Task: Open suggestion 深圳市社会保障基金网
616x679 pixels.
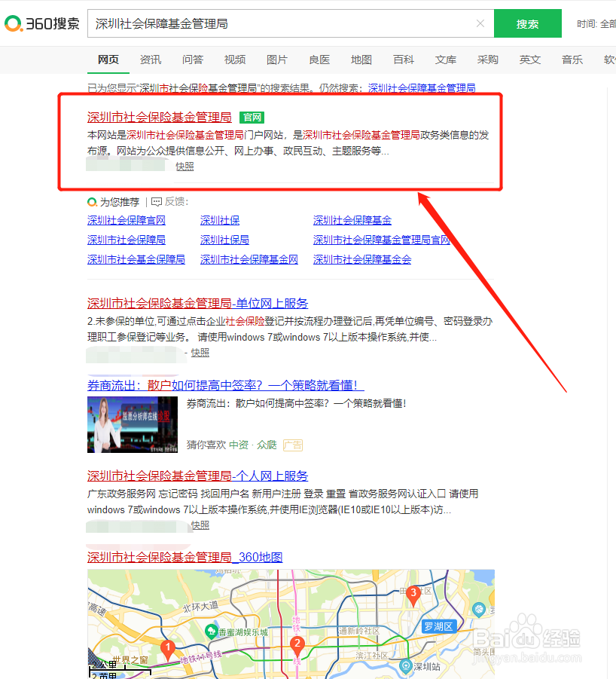Action: point(249,259)
